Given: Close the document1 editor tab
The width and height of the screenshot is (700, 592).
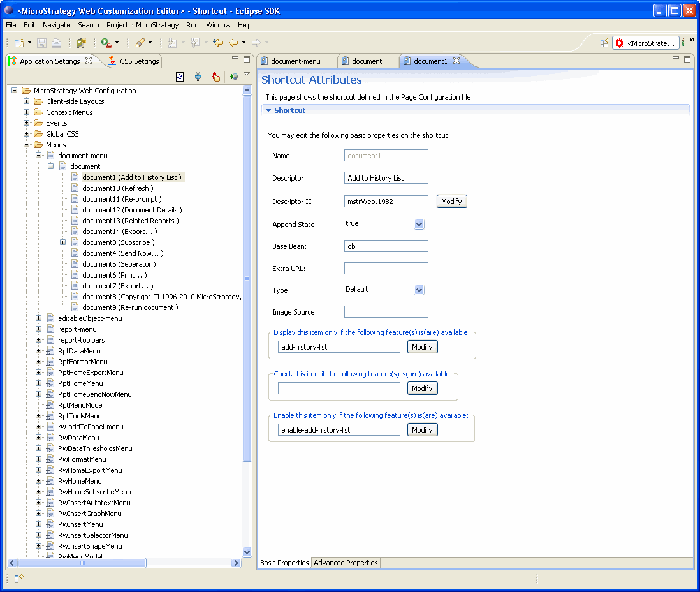Looking at the screenshot, I should coord(456,61).
